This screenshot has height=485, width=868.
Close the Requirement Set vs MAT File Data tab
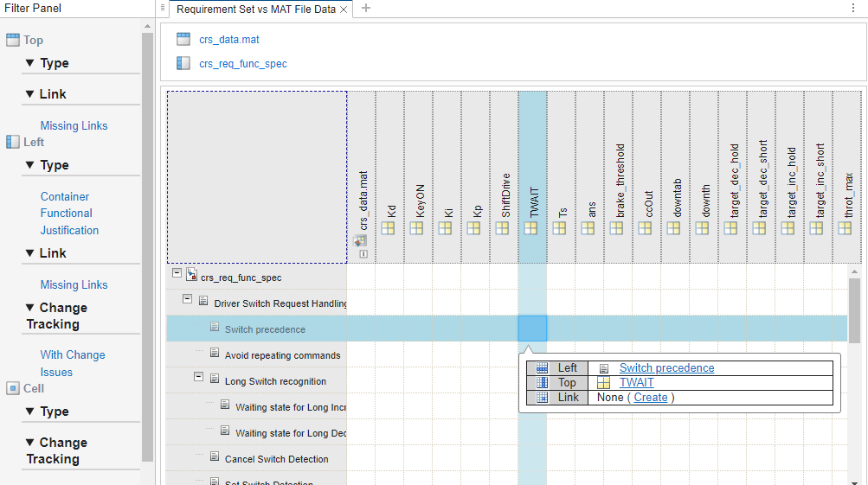(344, 10)
